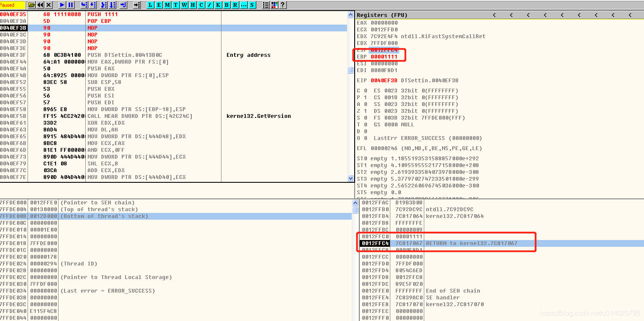Open Windows list (W button)
644x321 pixels.
[184, 5]
